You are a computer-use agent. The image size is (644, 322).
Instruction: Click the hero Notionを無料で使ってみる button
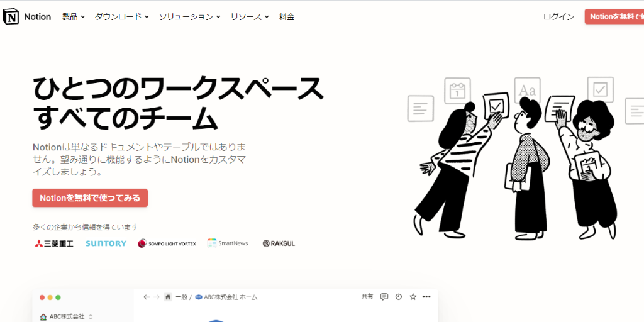[90, 198]
